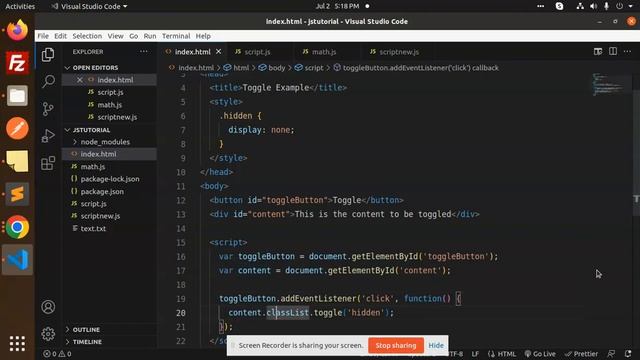This screenshot has height=360, width=640.
Task: Launch Google Chrome from the dock
Action: (x=17, y=227)
